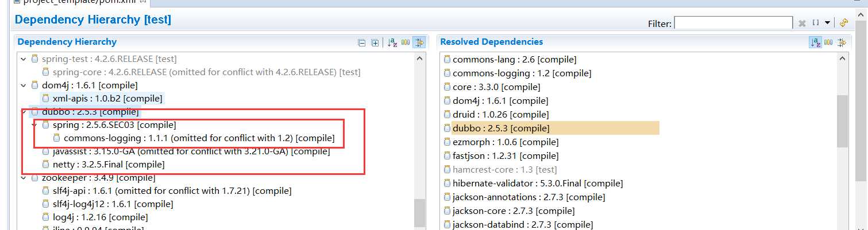Select javassist 3.15.0-GA row
Image resolution: width=868 pixels, height=230 pixels.
[x=186, y=151]
